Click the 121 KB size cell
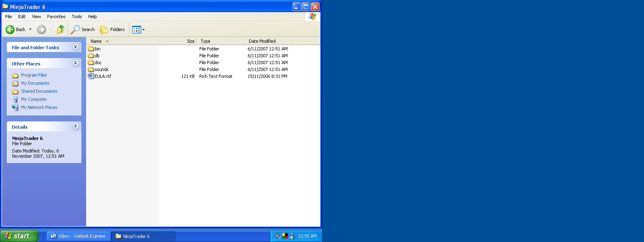This screenshot has height=242, width=644. pyautogui.click(x=188, y=76)
